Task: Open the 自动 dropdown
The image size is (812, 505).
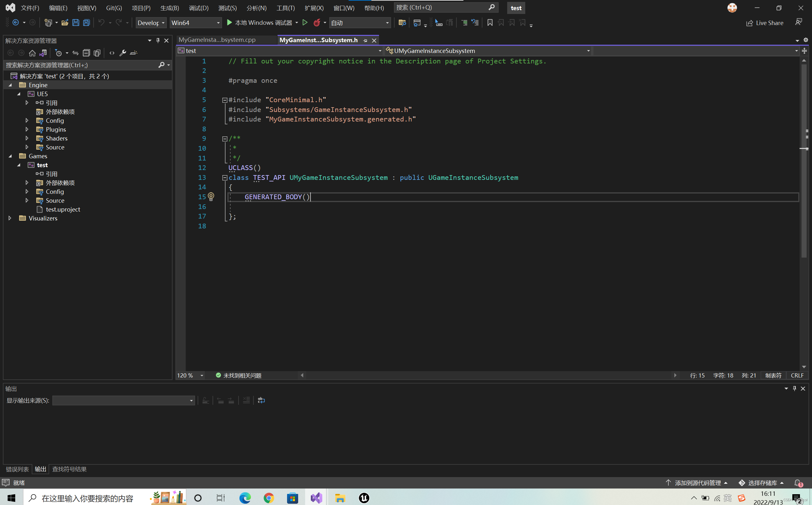Action: (x=360, y=23)
